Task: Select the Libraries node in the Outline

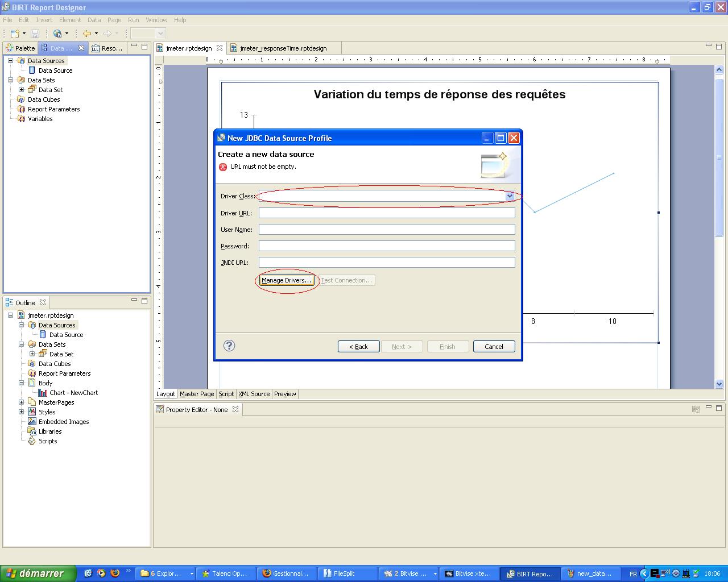Action: [50, 431]
